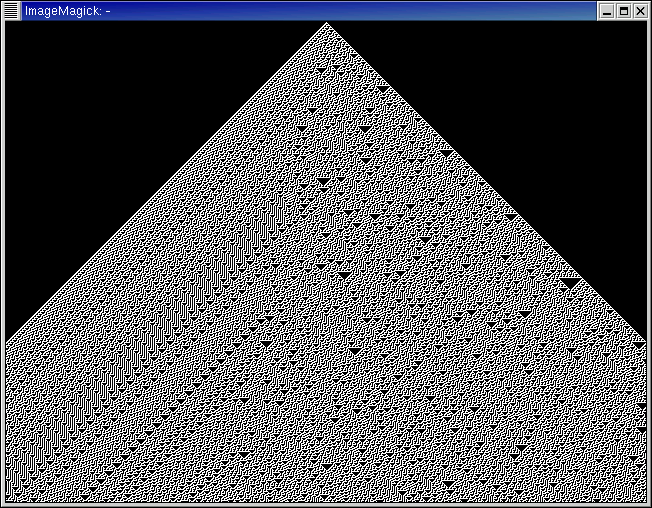Minimize the ImageMagick window

607,11
